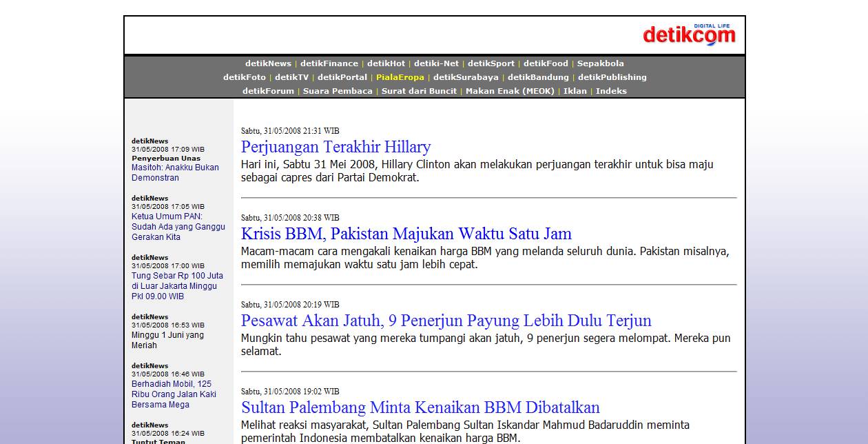Image resolution: width=868 pixels, height=444 pixels.
Task: Open Krisis BBM Pakistan headline
Action: click(406, 234)
